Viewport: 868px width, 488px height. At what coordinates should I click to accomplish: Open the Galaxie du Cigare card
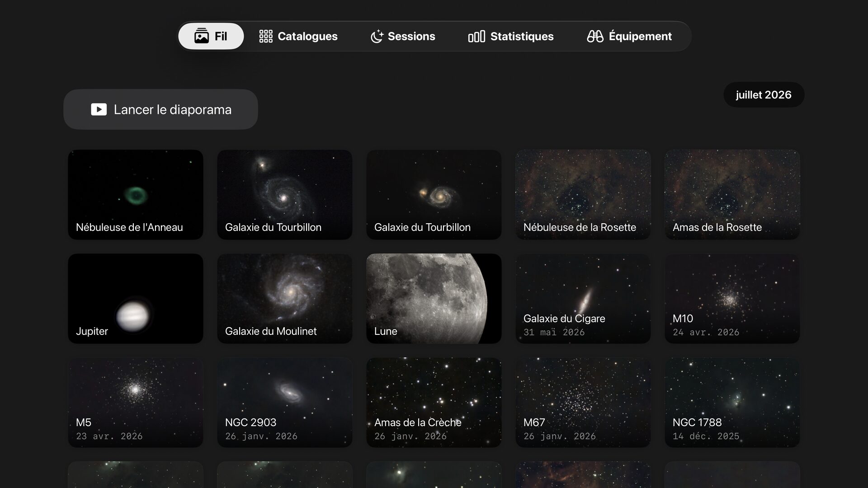(583, 299)
